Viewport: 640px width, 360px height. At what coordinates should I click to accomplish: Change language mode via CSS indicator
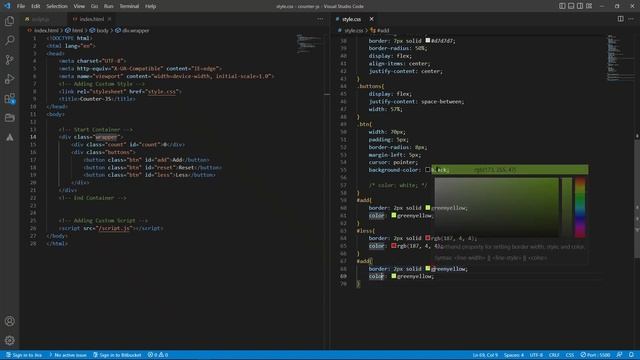coord(570,355)
